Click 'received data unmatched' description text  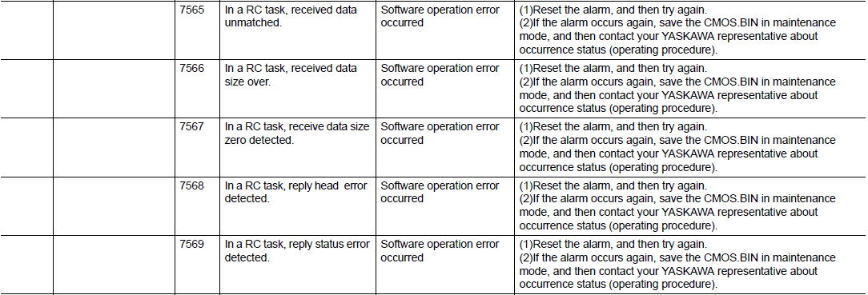tap(291, 17)
